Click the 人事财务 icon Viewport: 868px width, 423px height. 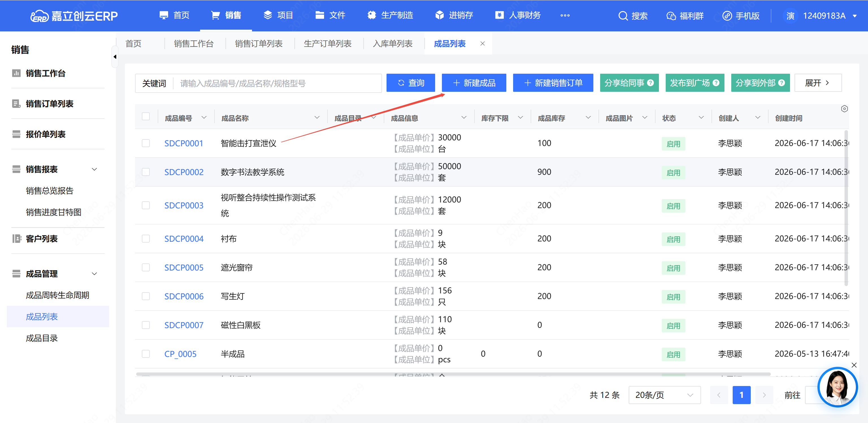499,15
